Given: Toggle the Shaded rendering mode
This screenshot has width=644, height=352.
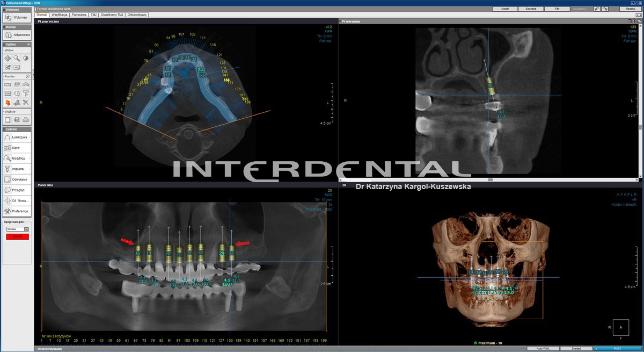Looking at the screenshot, I should tap(576, 349).
